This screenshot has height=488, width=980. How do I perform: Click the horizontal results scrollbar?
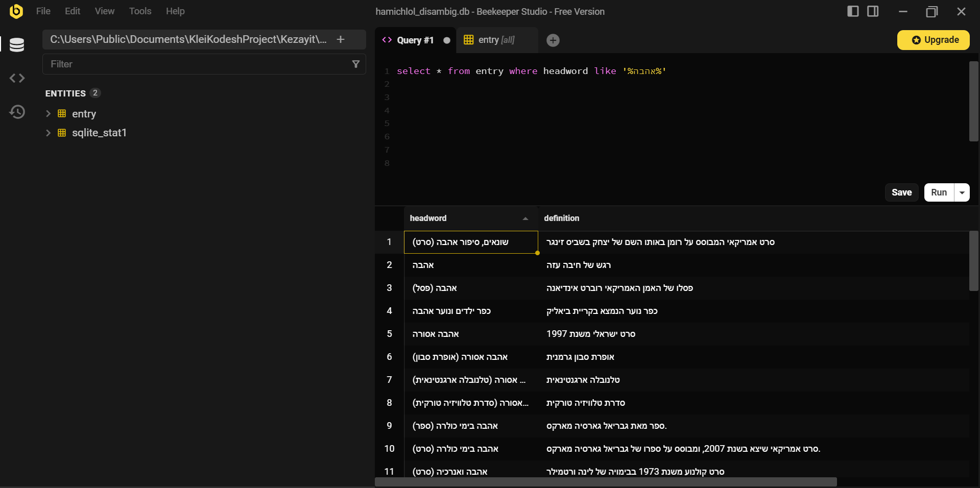click(x=605, y=482)
